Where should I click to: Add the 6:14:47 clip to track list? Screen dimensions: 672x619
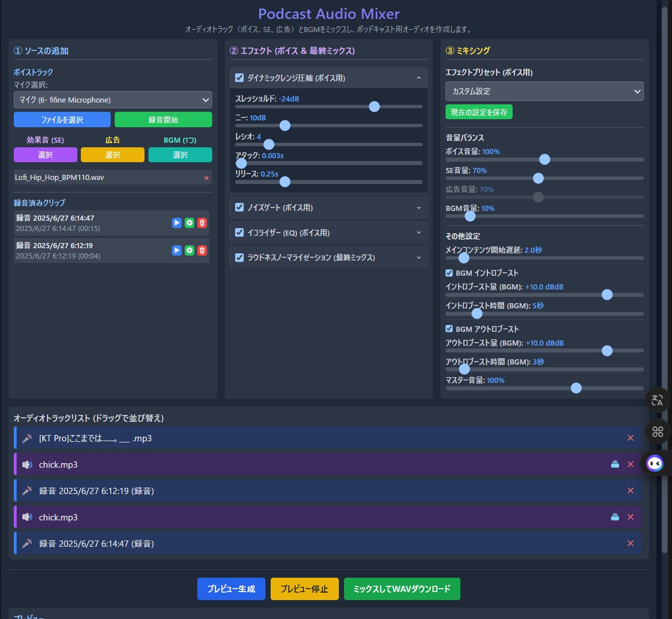point(189,223)
